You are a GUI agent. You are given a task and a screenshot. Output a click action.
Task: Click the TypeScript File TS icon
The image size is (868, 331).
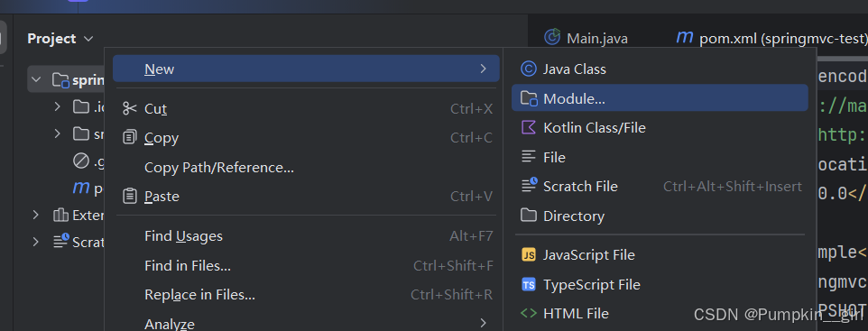(529, 284)
